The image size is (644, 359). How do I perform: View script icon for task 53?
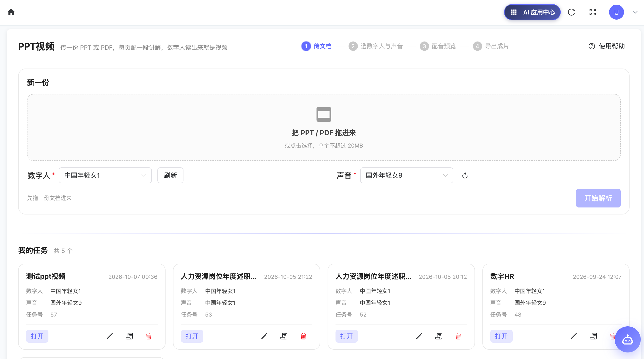pyautogui.click(x=284, y=336)
